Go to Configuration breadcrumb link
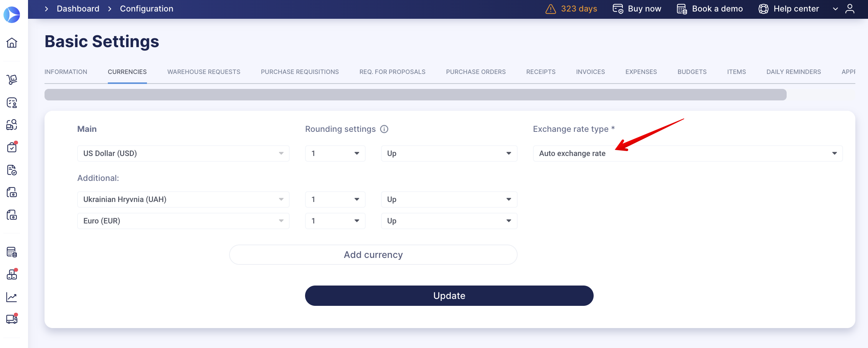Image resolution: width=868 pixels, height=348 pixels. click(x=147, y=9)
